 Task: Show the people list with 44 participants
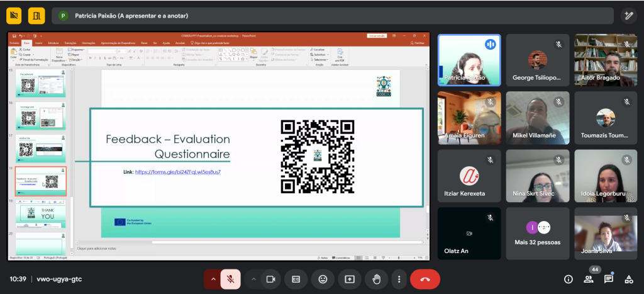click(589, 279)
